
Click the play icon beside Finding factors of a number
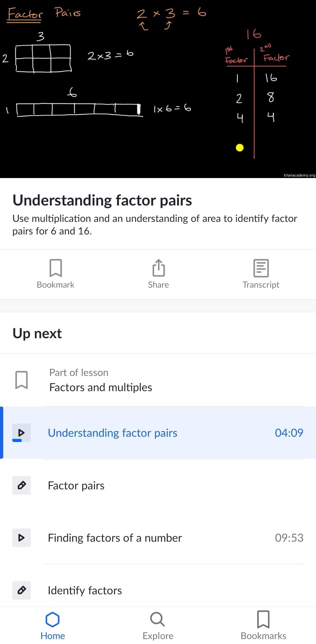tap(21, 538)
